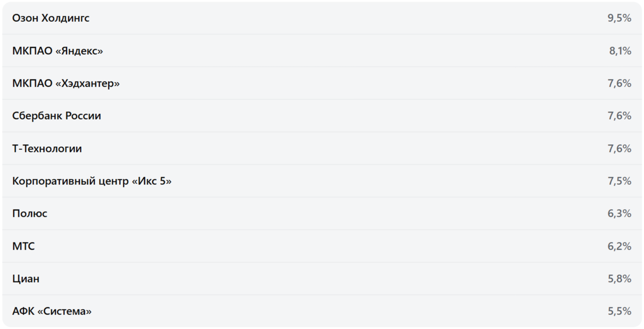644x329 pixels.
Task: Open the Сбербанк России holding
Action: 56,116
